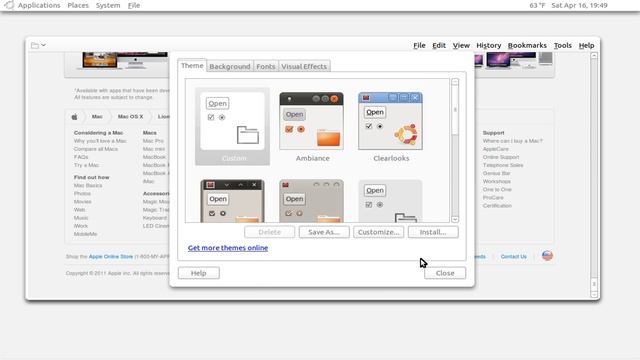
Task: Click the Customize... button
Action: pyautogui.click(x=378, y=232)
